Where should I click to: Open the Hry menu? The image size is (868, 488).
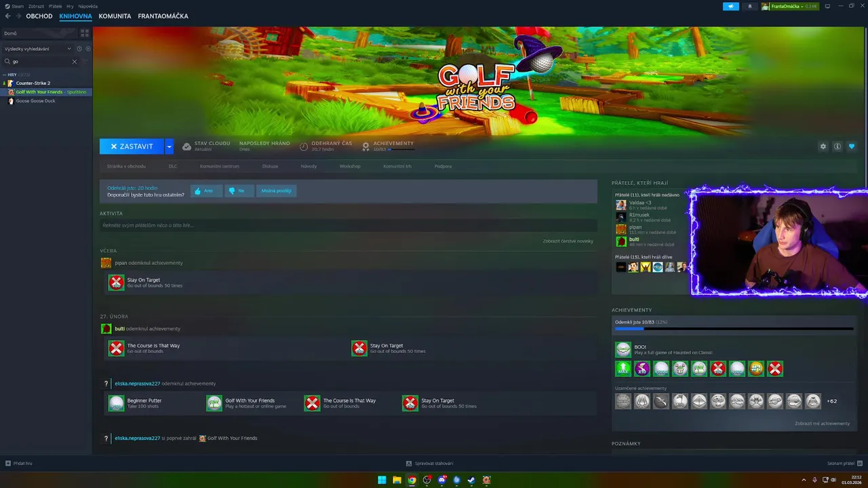pyautogui.click(x=70, y=6)
